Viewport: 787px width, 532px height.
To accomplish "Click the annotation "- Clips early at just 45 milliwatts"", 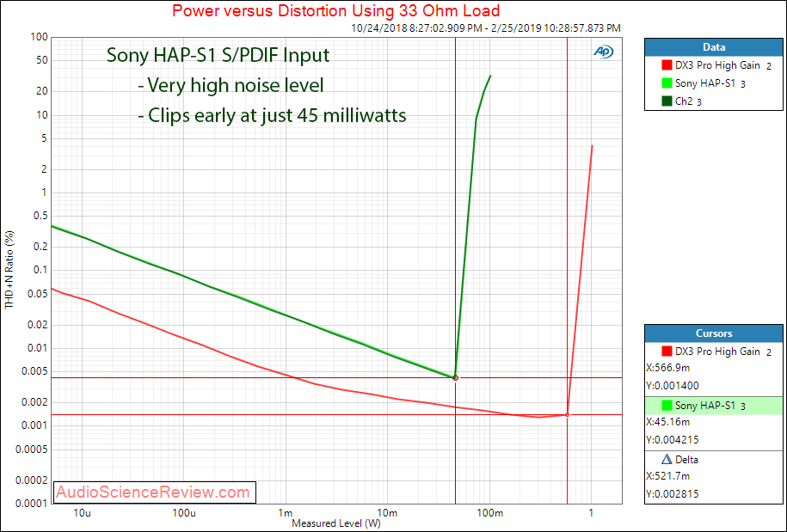I will [272, 115].
